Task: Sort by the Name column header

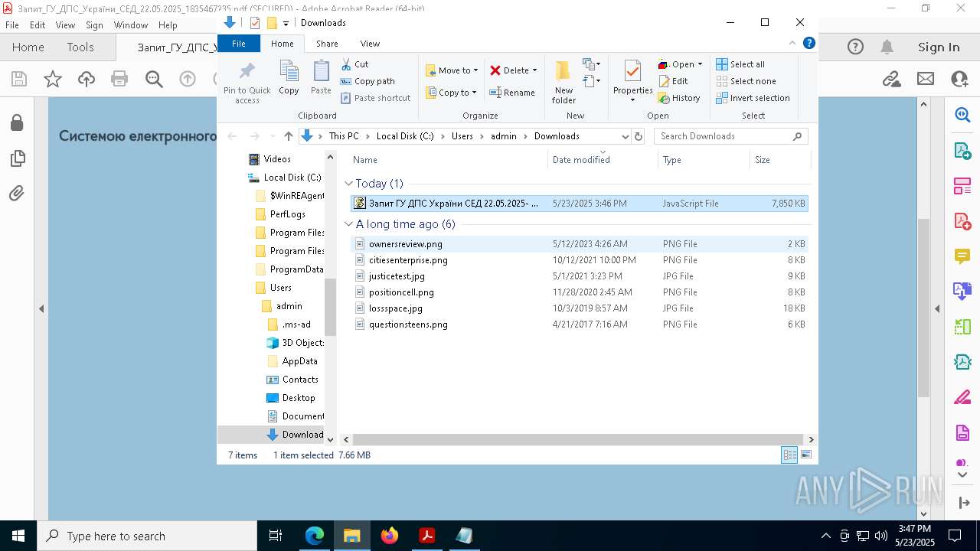Action: pyautogui.click(x=449, y=159)
